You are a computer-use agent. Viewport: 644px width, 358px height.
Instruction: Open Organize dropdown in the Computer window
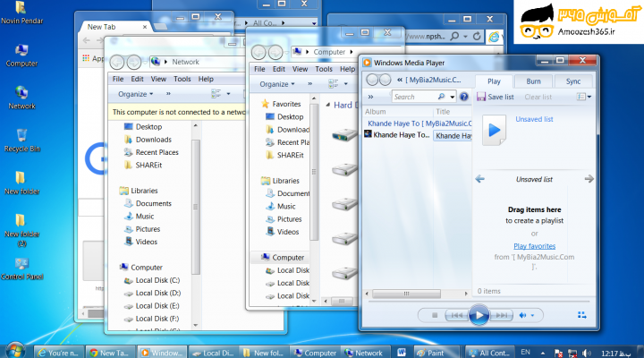tap(276, 84)
